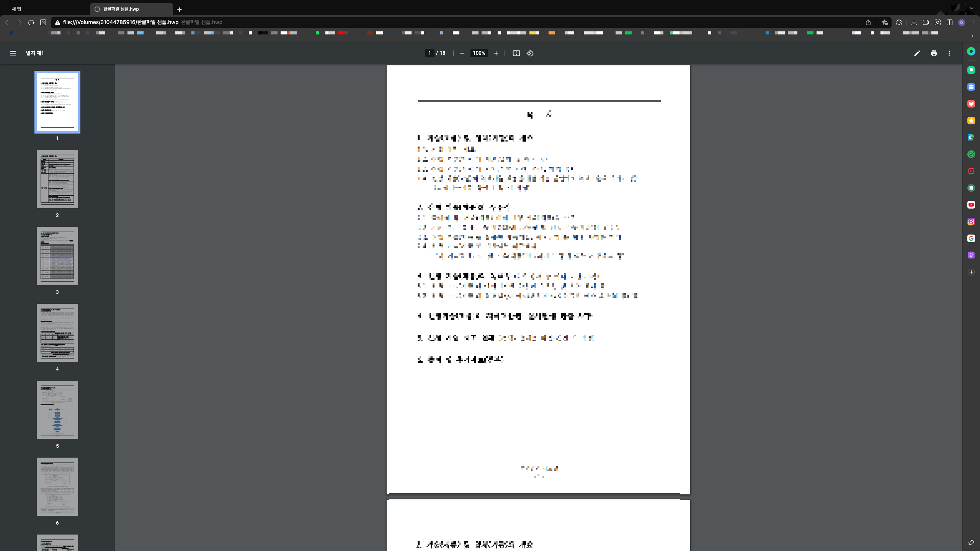Screen dimensions: 980x551
Task: Open Instagram from the right sidebar
Action: pos(971,222)
